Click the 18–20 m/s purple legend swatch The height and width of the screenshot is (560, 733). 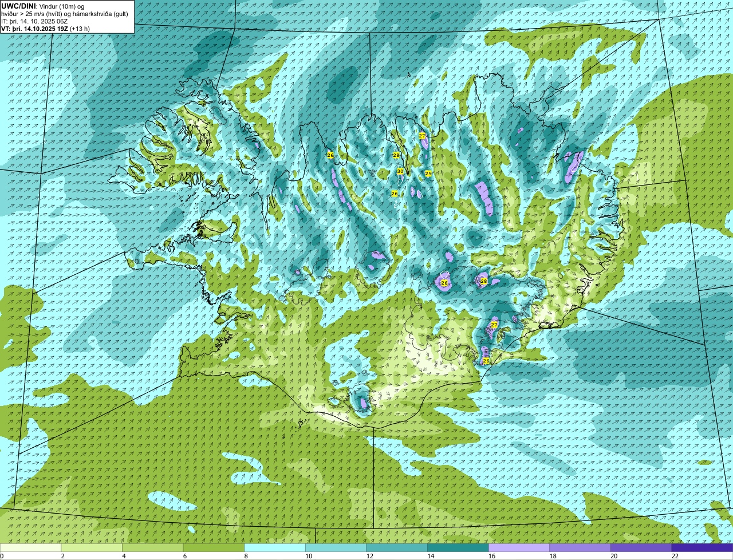click(x=580, y=547)
